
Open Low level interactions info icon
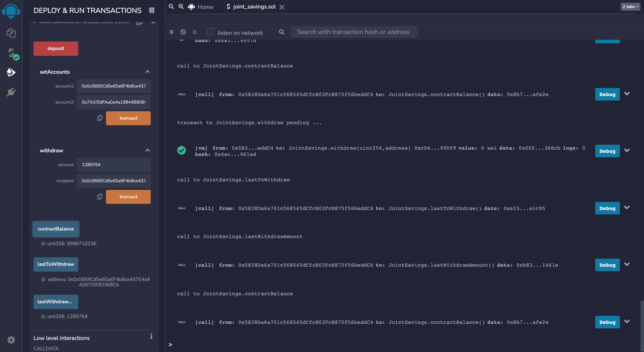pos(151,336)
